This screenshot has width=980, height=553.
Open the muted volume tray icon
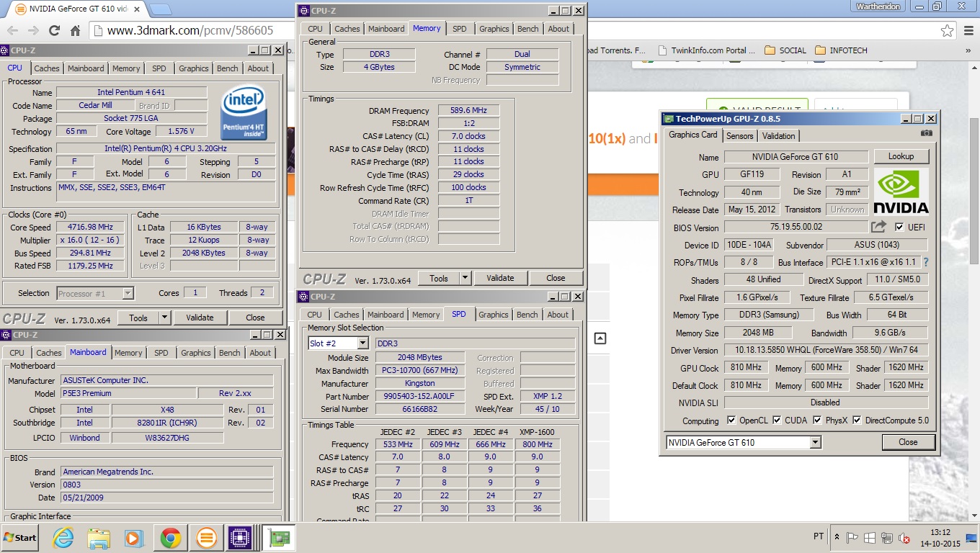point(904,538)
